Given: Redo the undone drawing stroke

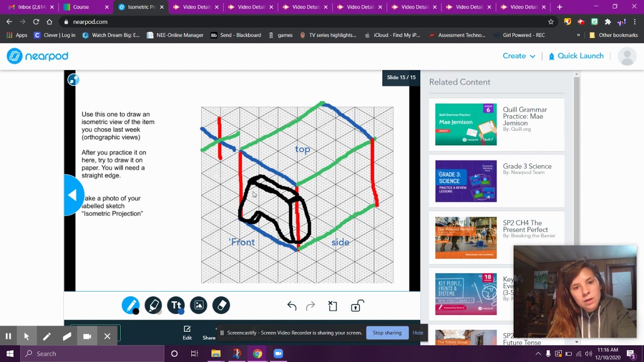Looking at the screenshot, I should (310, 306).
